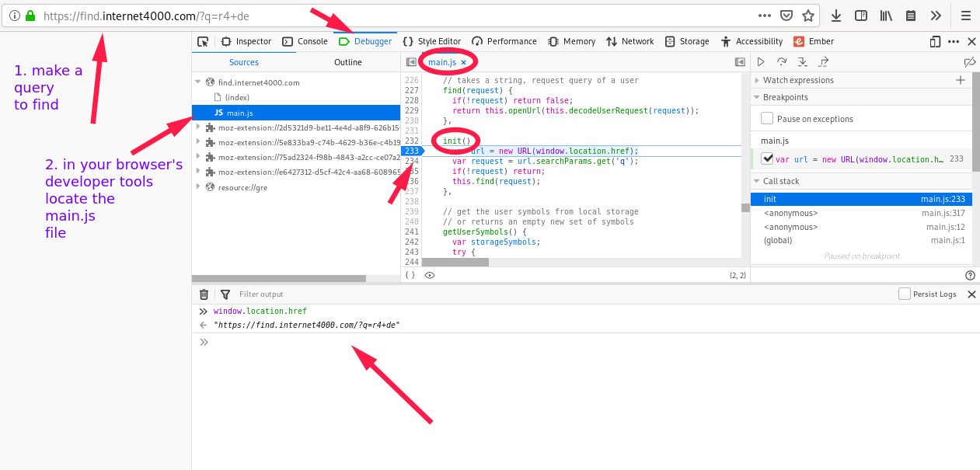Toggle responsive design mode icon
980x470 pixels.
tap(935, 42)
